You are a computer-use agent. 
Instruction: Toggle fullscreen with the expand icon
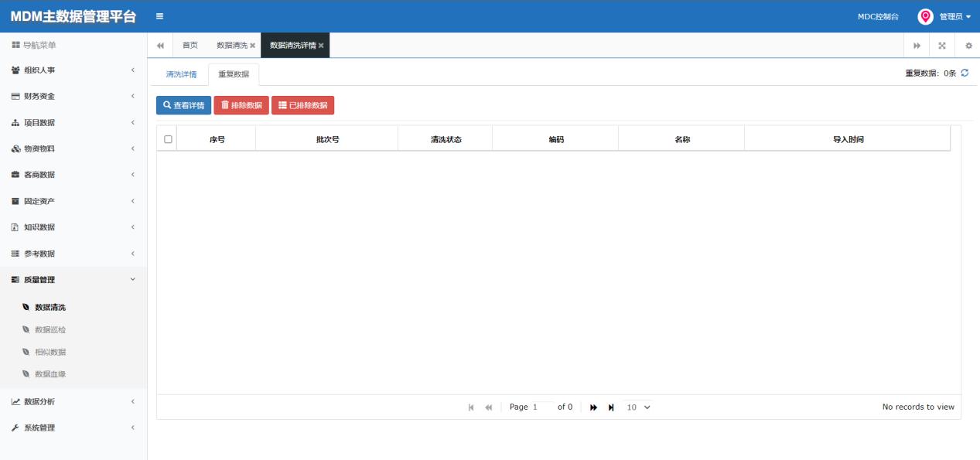tap(942, 46)
